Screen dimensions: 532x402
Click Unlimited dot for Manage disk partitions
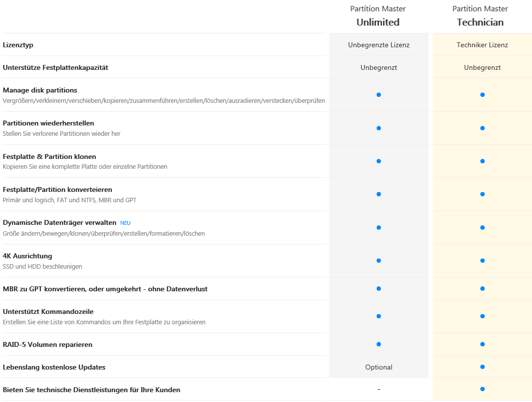tap(378, 94)
